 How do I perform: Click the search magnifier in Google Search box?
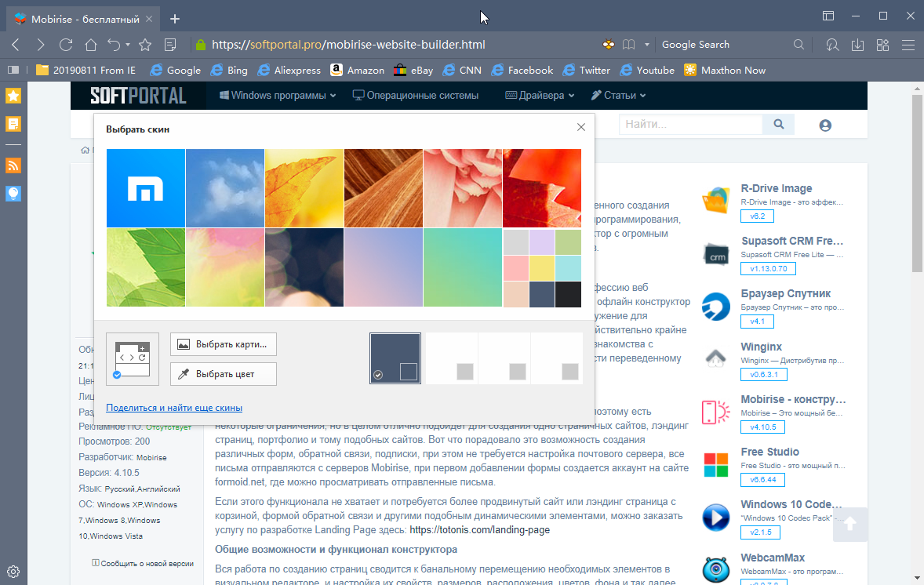click(798, 45)
